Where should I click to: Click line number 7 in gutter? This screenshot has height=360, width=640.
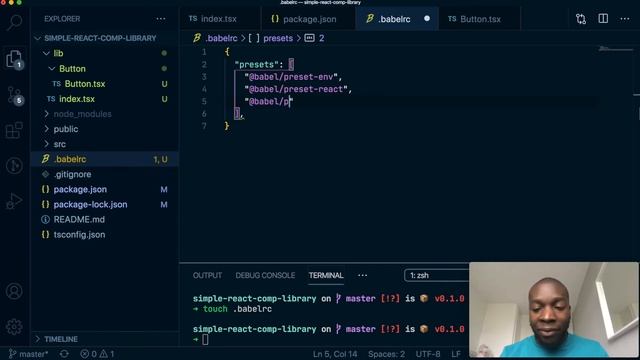click(x=204, y=126)
